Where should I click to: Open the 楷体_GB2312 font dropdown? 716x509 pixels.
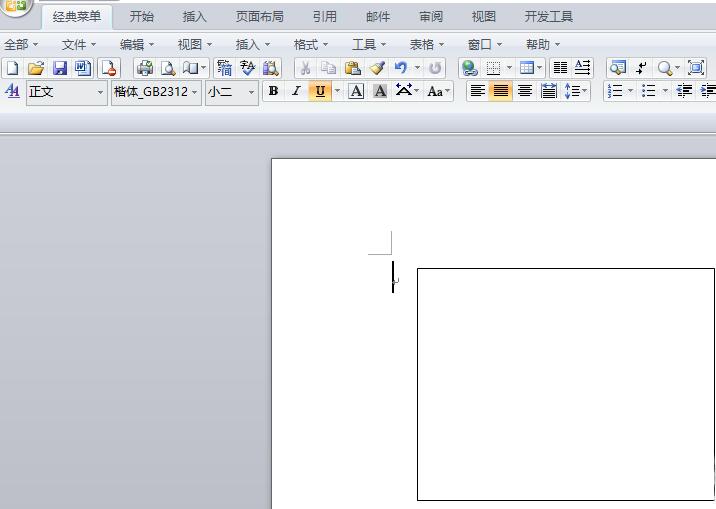click(x=195, y=92)
